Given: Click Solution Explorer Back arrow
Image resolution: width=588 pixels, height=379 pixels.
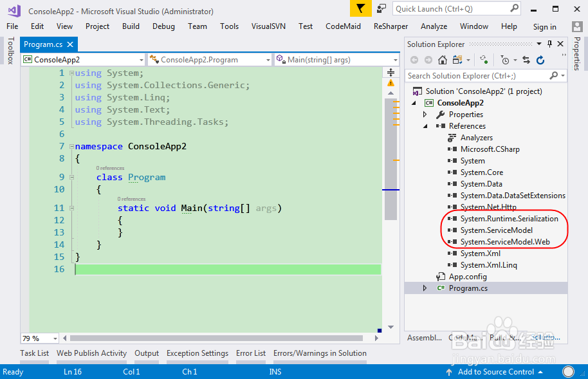Looking at the screenshot, I should pyautogui.click(x=414, y=60).
